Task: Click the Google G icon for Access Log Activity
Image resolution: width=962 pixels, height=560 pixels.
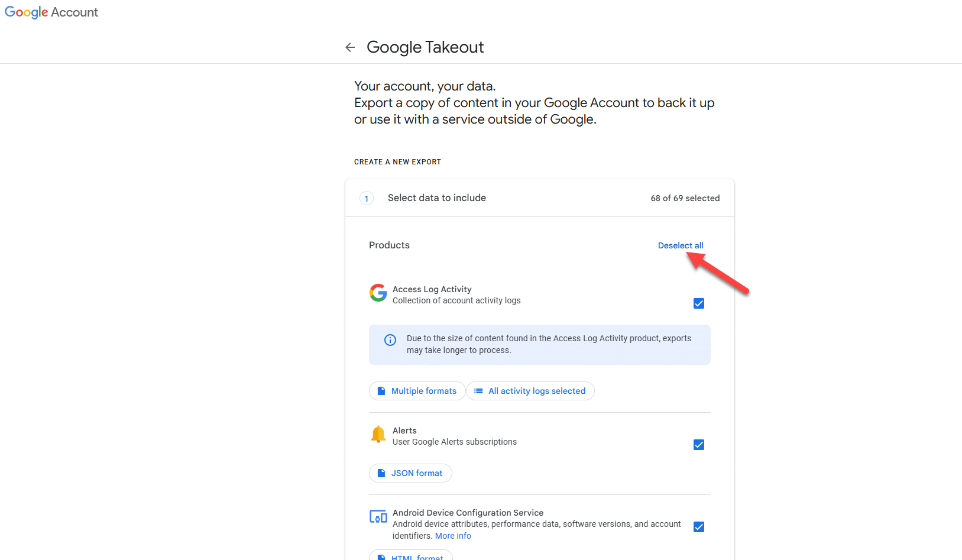Action: (x=378, y=293)
